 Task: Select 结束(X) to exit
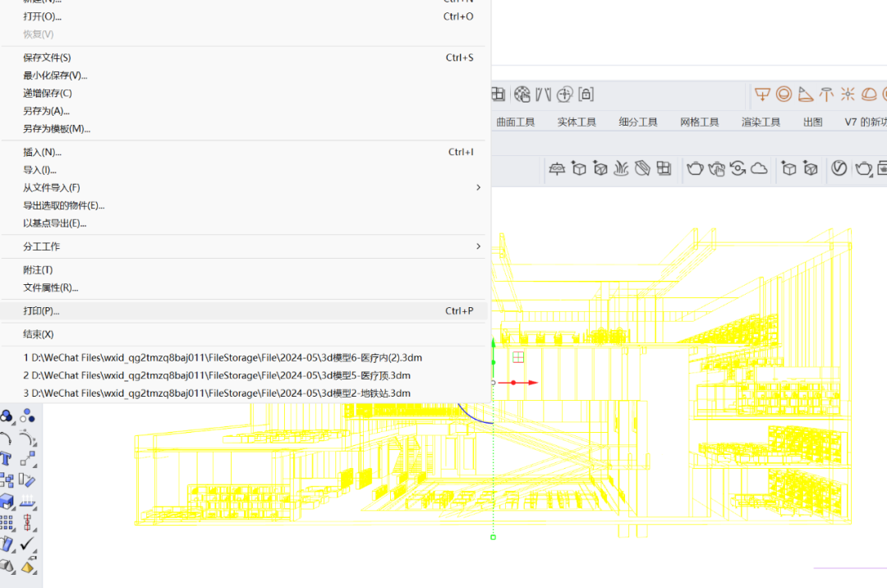(x=245, y=334)
